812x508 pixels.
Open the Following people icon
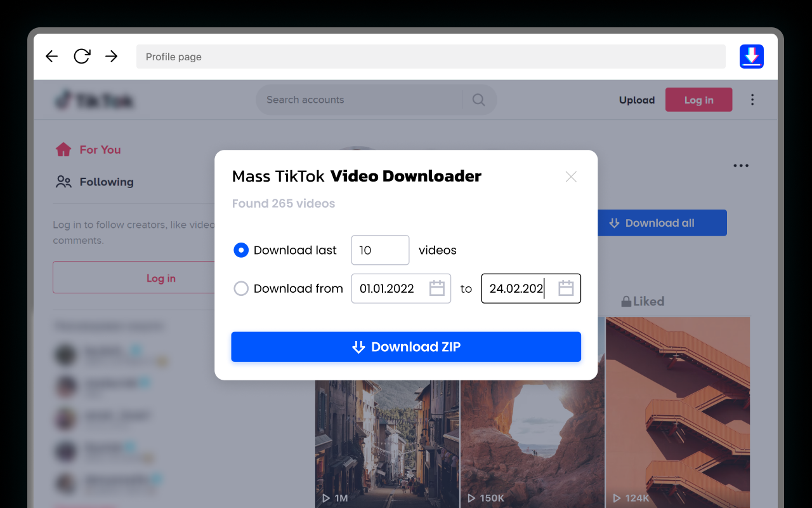coord(63,182)
